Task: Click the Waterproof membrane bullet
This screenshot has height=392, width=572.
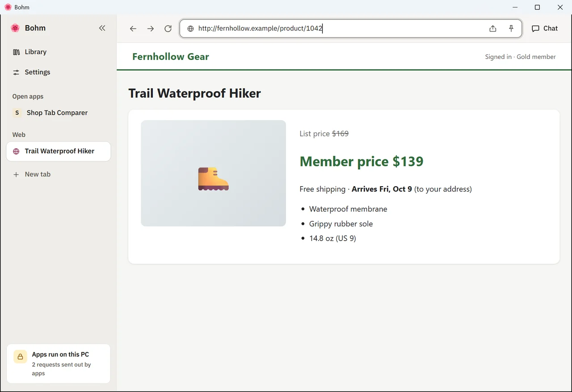Action: (x=348, y=209)
